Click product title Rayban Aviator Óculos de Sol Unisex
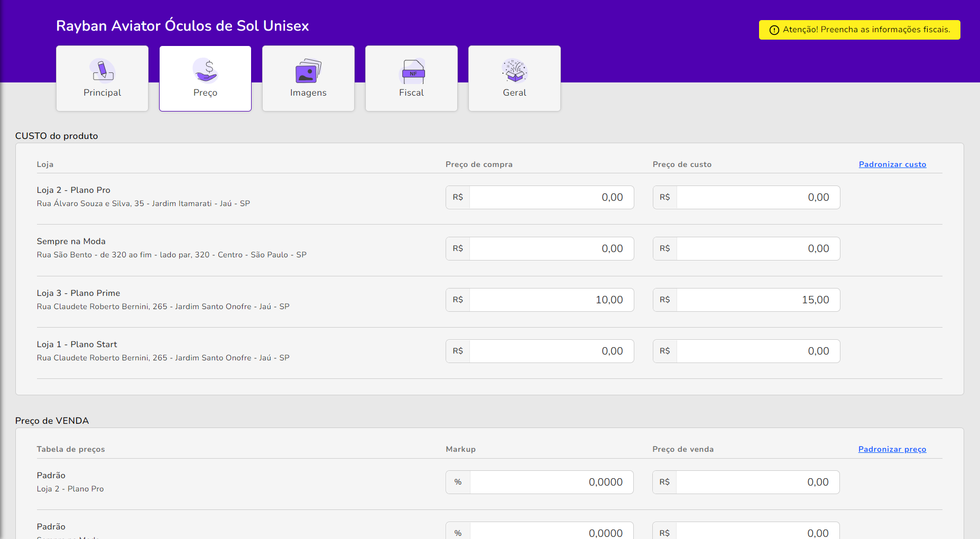 click(x=182, y=26)
